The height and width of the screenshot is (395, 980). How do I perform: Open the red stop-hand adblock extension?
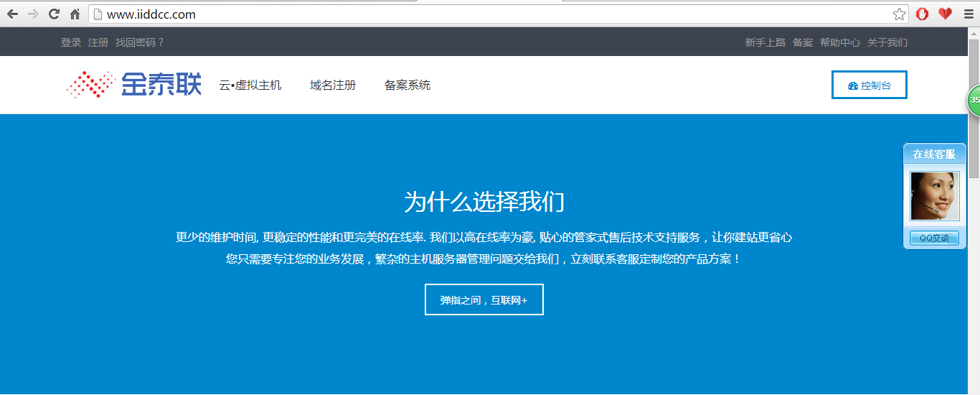tap(923, 14)
